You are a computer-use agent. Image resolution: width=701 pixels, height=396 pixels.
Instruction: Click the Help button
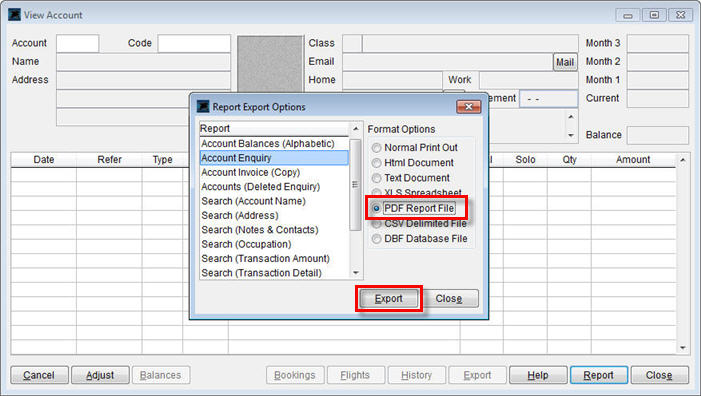(x=538, y=375)
